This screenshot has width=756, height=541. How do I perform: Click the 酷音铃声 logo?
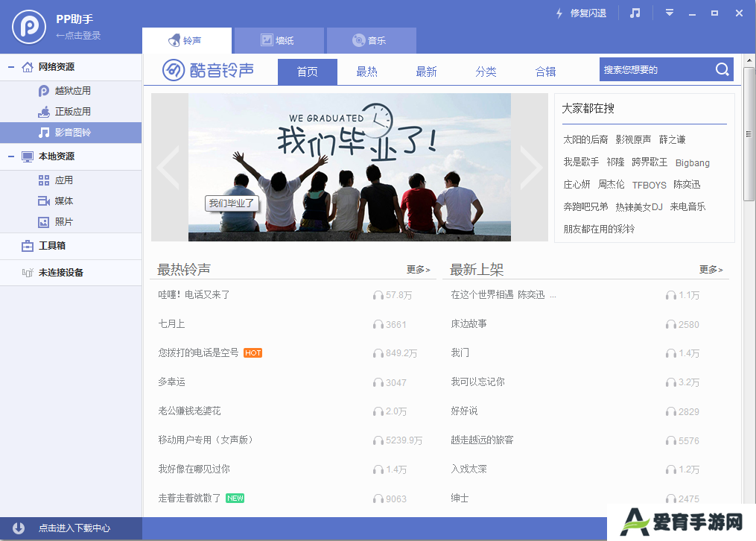point(208,70)
